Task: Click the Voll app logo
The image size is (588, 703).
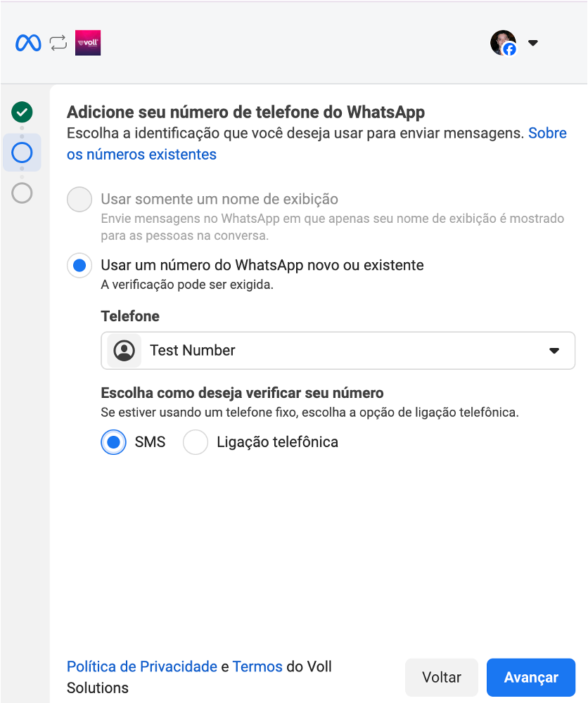Action: (x=88, y=43)
